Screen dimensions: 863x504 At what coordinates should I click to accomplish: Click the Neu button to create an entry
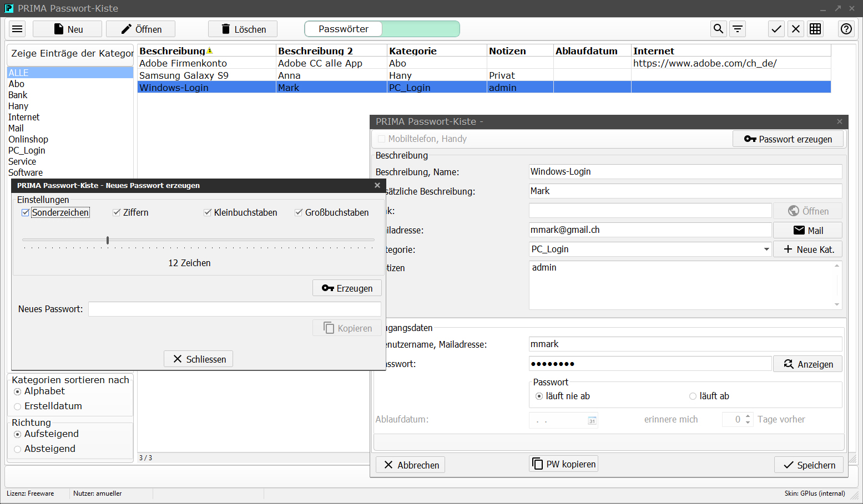pyautogui.click(x=67, y=29)
